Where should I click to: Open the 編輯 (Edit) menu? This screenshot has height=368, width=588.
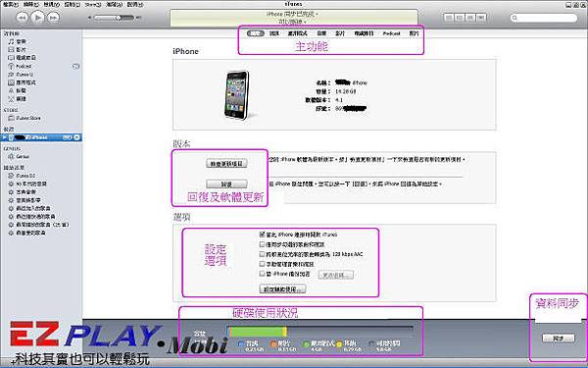(x=30, y=5)
